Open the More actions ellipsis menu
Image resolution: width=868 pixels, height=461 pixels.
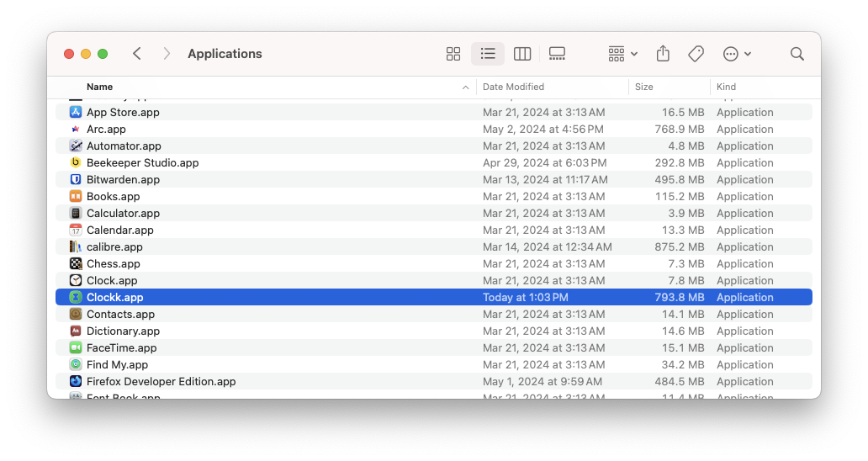coord(737,54)
